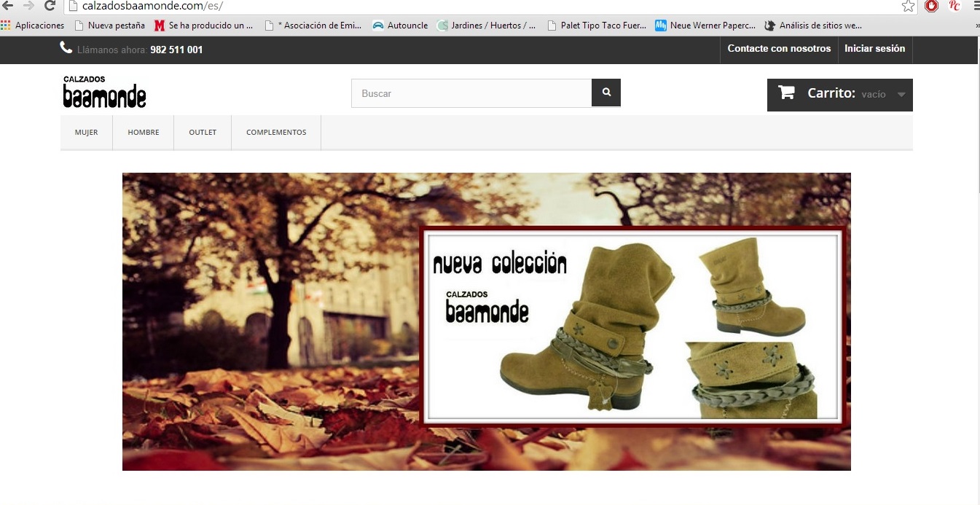The height and width of the screenshot is (505, 980).
Task: Click the nueva colección banner image
Action: pyautogui.click(x=487, y=321)
